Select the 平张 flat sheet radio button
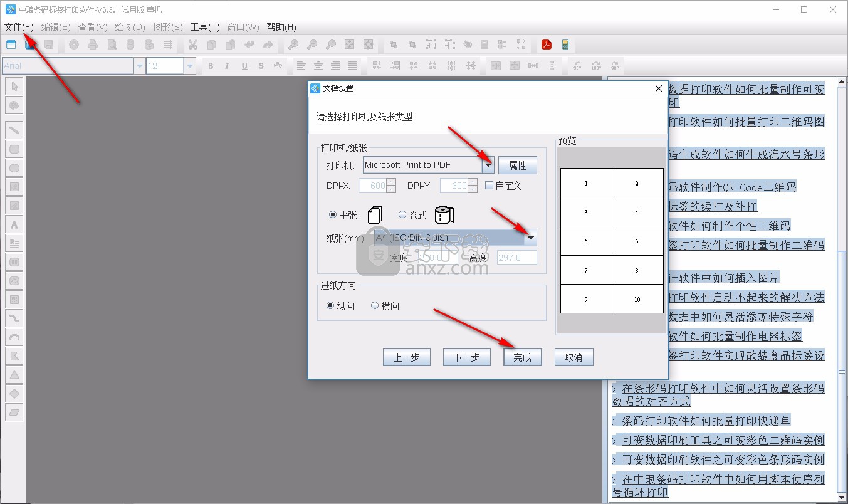 click(x=333, y=215)
